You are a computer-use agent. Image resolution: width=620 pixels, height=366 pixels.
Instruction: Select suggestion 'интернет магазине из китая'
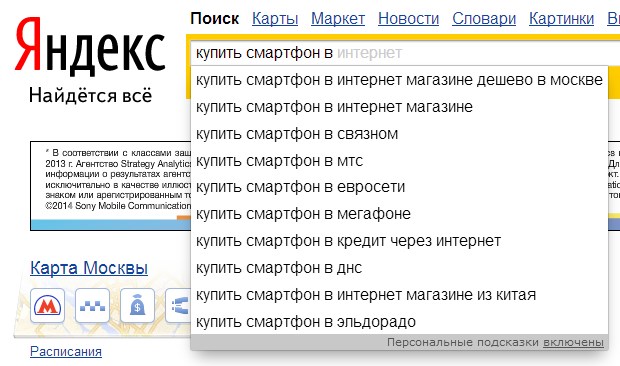(x=399, y=294)
